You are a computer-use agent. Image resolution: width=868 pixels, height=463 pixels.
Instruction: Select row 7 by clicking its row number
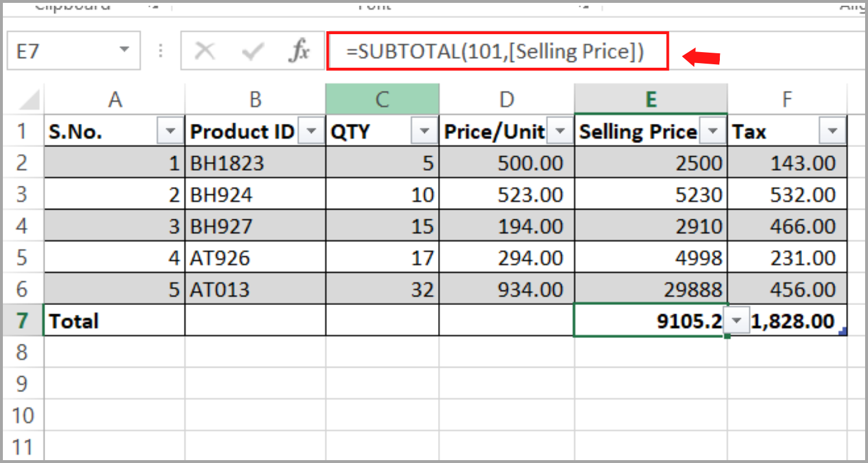point(22,320)
